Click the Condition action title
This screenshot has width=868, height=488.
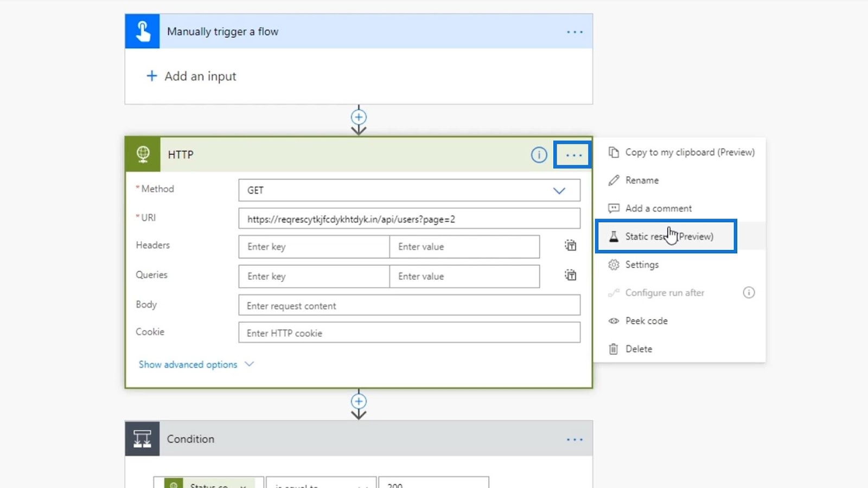point(190,439)
